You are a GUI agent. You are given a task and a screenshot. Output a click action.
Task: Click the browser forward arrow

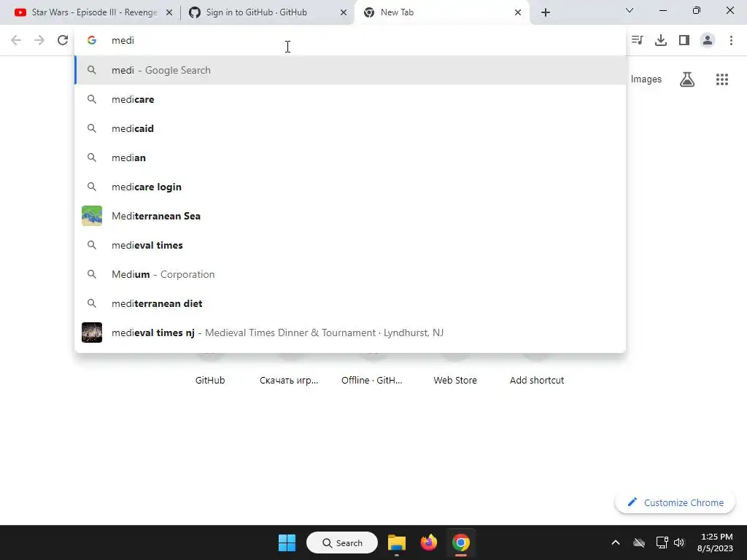pos(39,41)
